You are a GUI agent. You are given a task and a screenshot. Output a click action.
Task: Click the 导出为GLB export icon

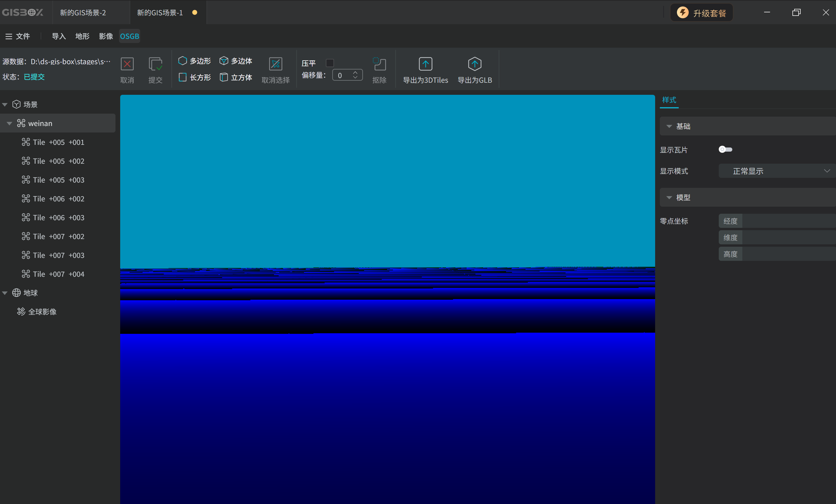[475, 64]
